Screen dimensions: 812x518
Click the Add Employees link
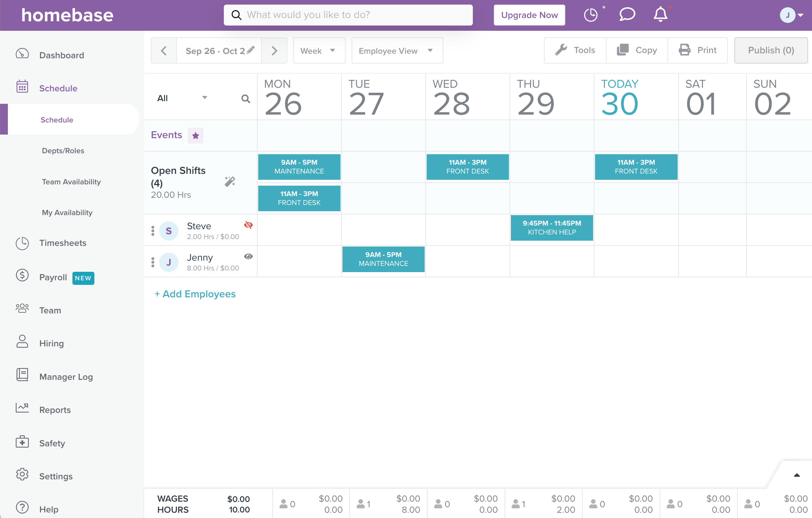click(x=195, y=294)
